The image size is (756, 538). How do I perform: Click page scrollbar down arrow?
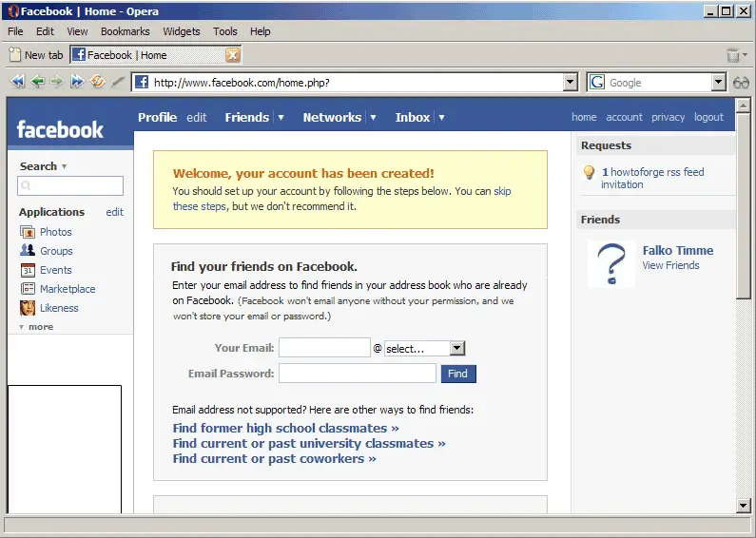tap(743, 506)
